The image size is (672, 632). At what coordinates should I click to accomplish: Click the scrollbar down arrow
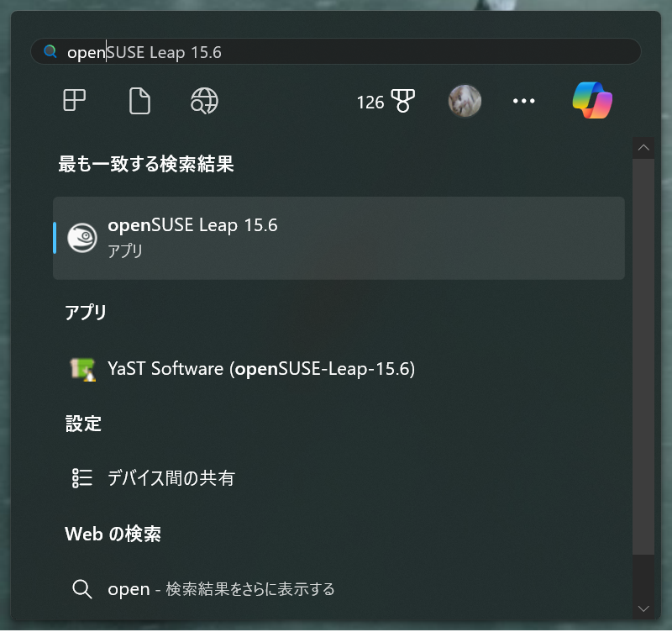[x=643, y=607]
